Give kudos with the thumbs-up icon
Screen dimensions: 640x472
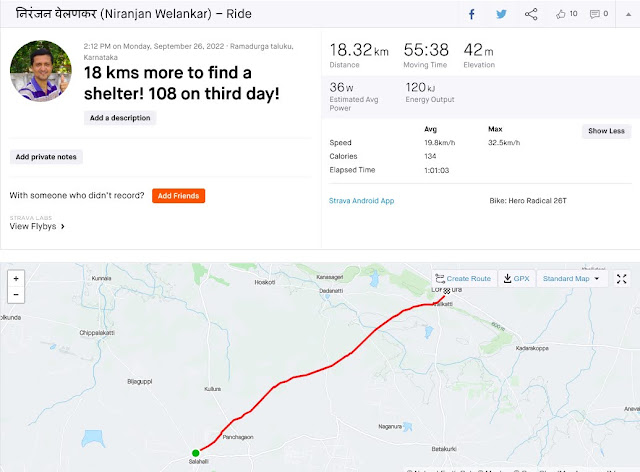[x=560, y=14]
